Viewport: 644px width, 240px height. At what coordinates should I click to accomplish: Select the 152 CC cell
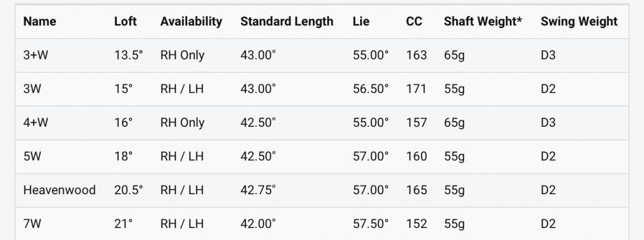(x=416, y=224)
